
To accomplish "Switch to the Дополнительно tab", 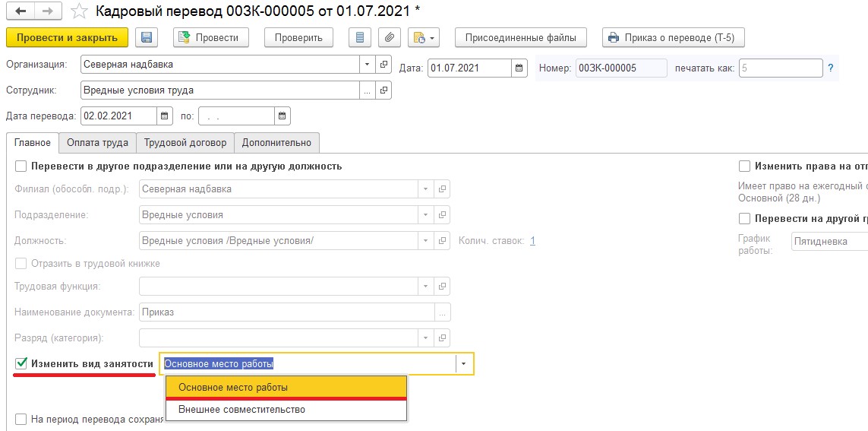I will [276, 142].
